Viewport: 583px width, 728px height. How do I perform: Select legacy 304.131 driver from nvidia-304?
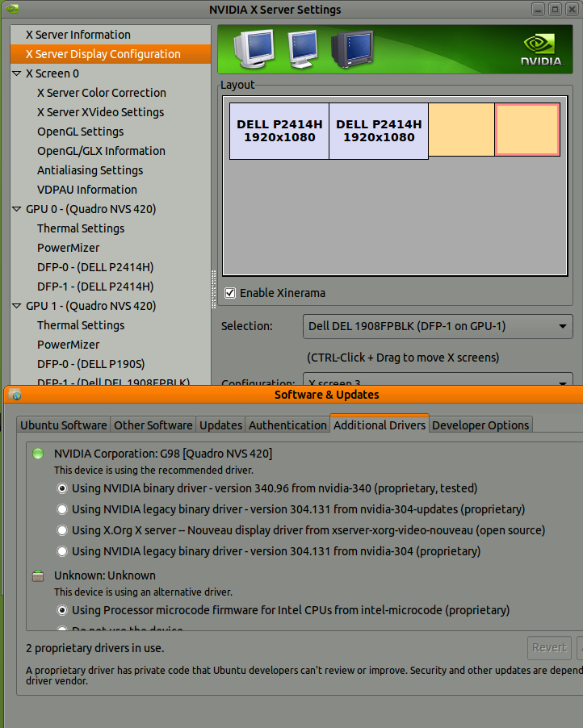point(62,551)
